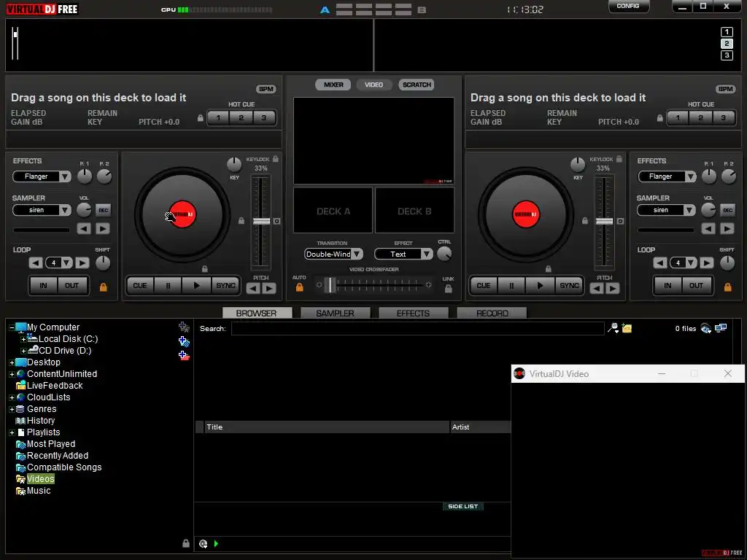The image size is (747, 560).
Task: Play the left deck
Action: [x=196, y=286]
